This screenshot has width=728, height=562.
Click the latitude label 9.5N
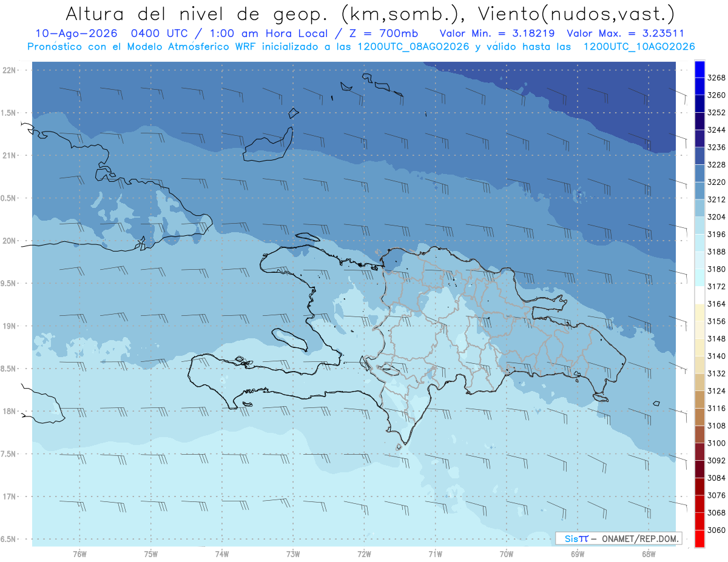[x=8, y=284]
